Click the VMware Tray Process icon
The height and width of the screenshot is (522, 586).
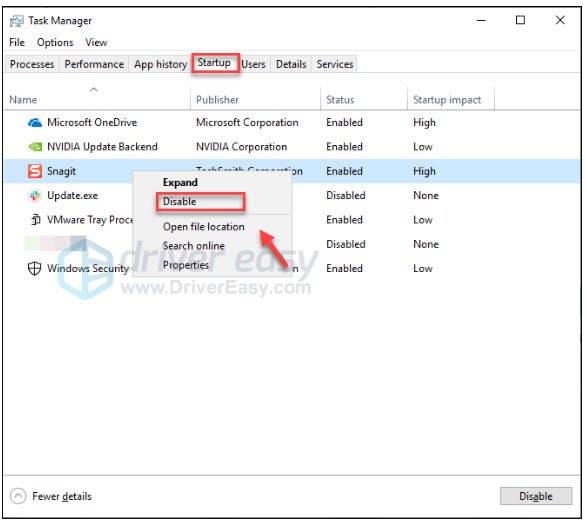click(x=35, y=220)
